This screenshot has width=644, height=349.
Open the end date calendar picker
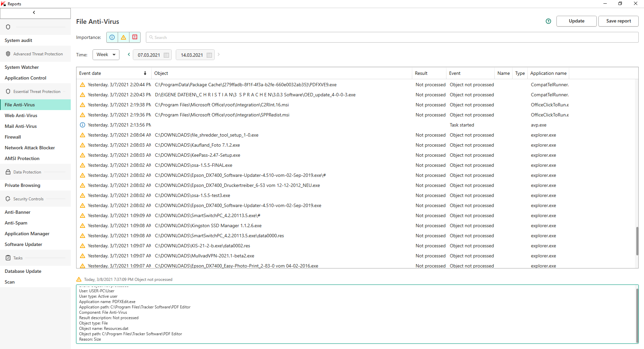click(209, 55)
